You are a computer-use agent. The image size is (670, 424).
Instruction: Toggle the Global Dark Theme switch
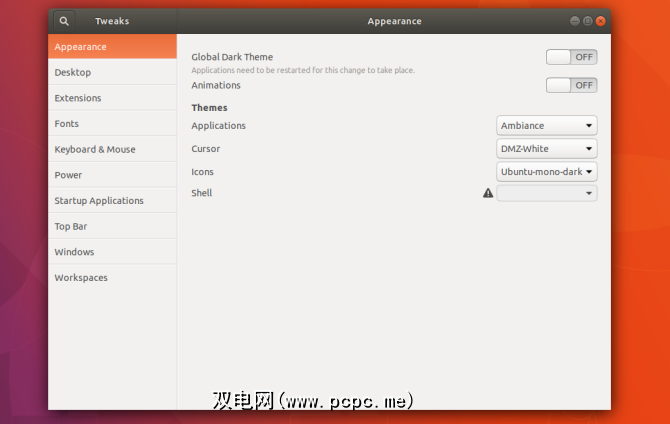(x=571, y=57)
